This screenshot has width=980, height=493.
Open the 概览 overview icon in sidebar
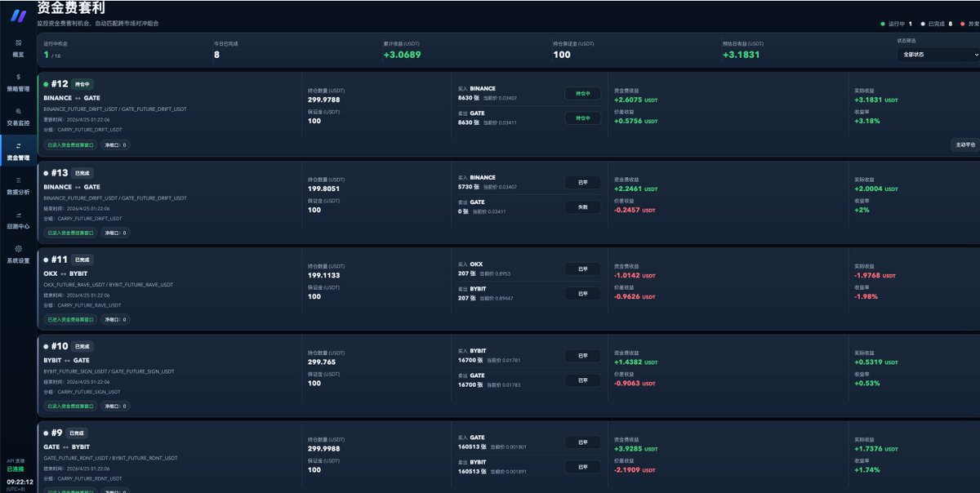(x=18, y=42)
